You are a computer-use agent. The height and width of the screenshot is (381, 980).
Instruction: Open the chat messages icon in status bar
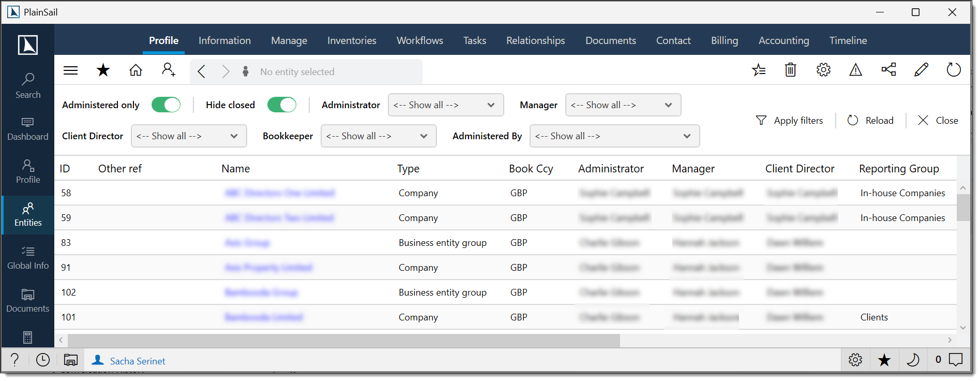click(x=956, y=359)
